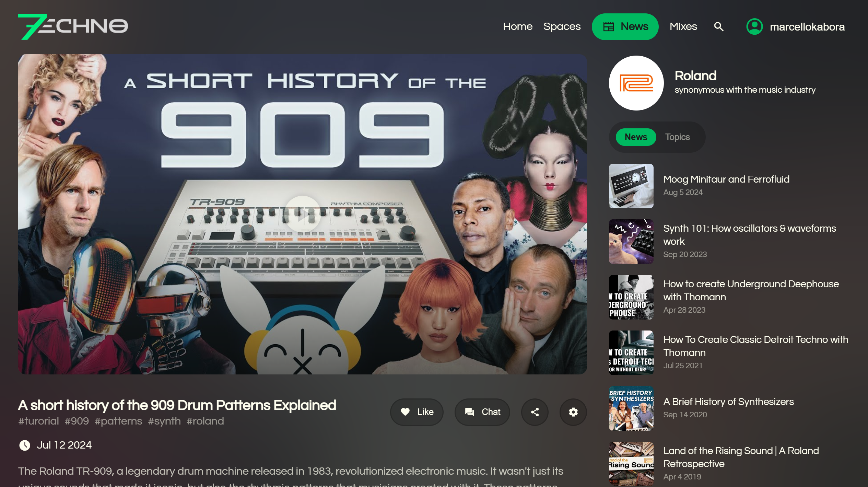The image size is (868, 487).
Task: Open the search magnifier icon
Action: pos(718,26)
